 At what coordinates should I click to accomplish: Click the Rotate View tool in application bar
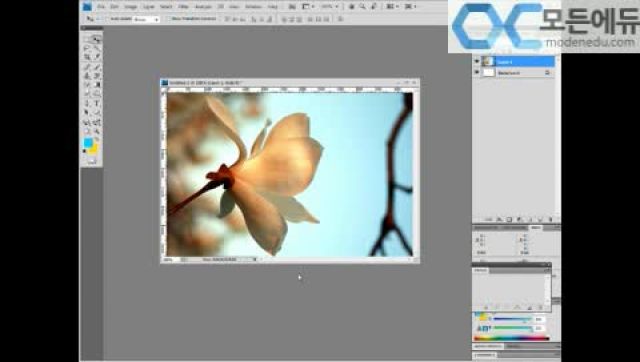coord(373,7)
